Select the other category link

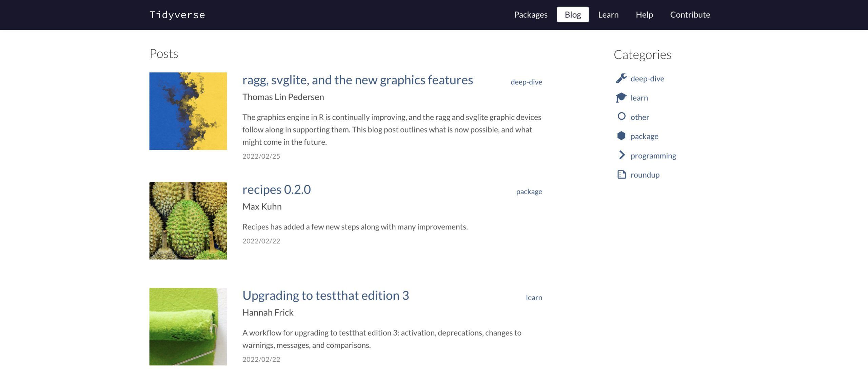pyautogui.click(x=640, y=117)
